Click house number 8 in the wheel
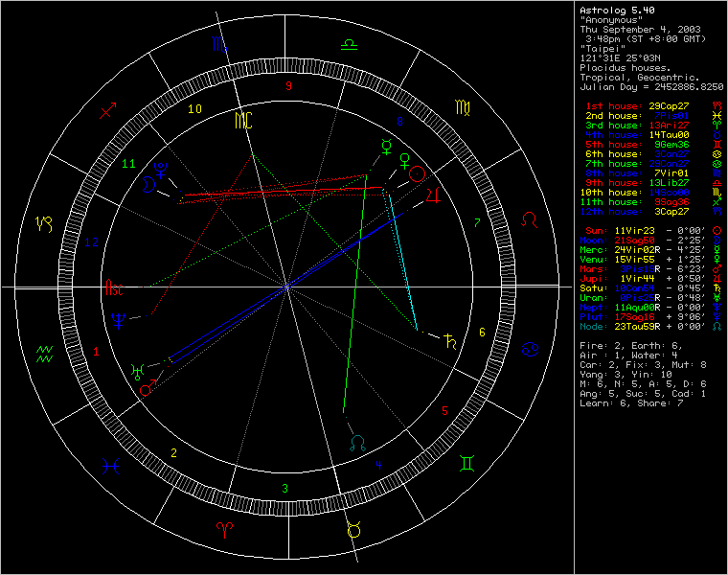 tap(399, 122)
